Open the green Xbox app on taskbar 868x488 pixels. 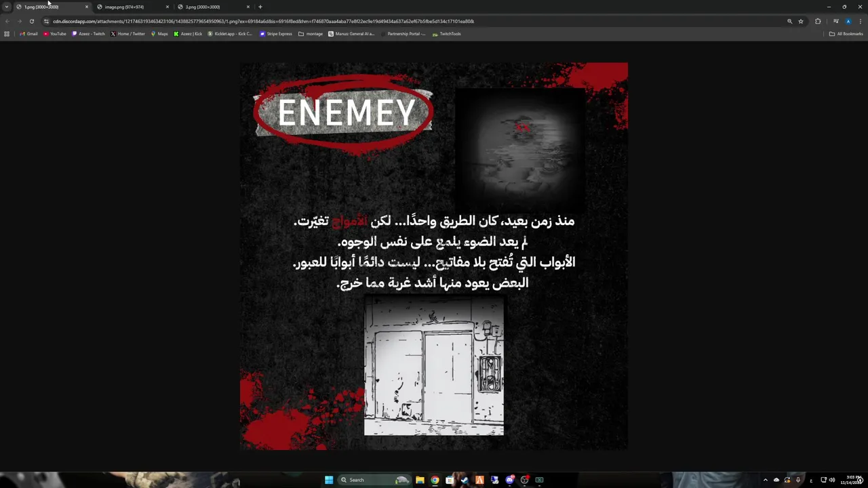[539, 480]
